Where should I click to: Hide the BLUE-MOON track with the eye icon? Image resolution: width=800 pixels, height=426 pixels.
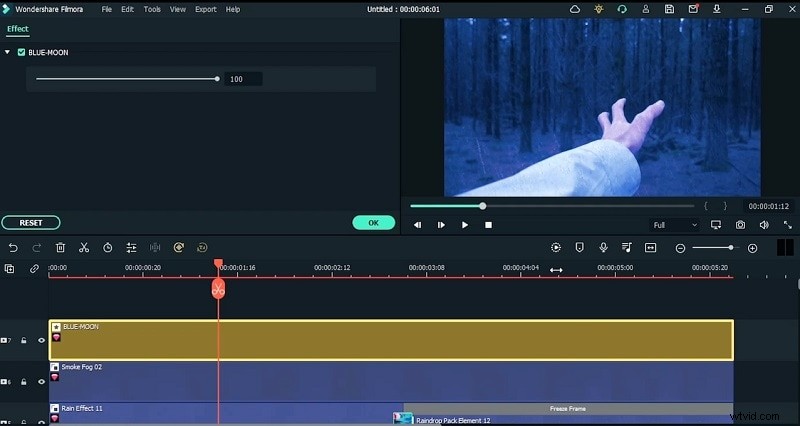coord(42,341)
